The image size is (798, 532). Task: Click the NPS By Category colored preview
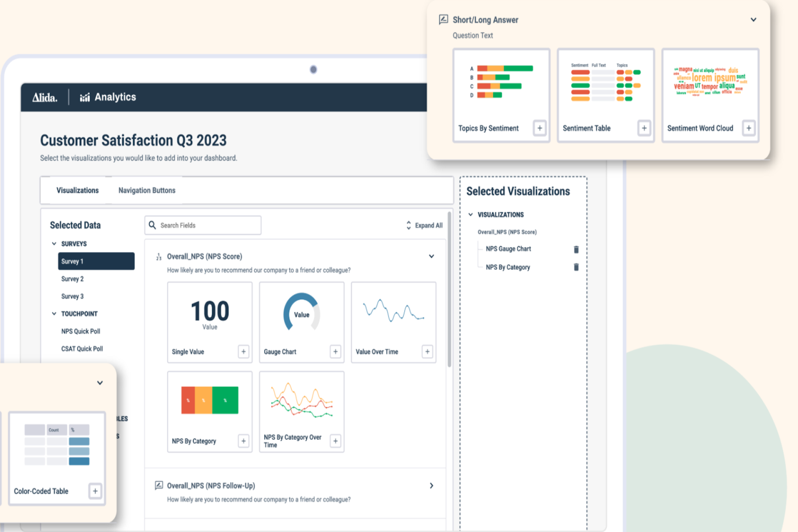(210, 400)
